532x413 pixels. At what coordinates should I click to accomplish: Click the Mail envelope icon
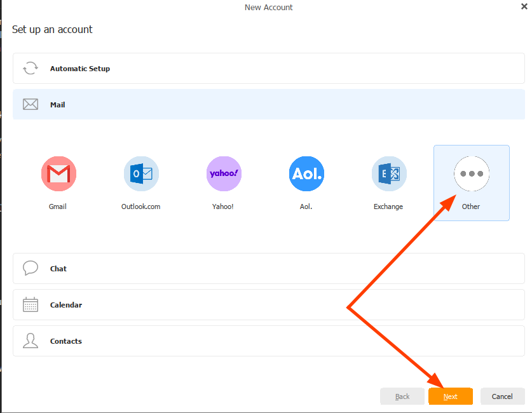pyautogui.click(x=31, y=105)
